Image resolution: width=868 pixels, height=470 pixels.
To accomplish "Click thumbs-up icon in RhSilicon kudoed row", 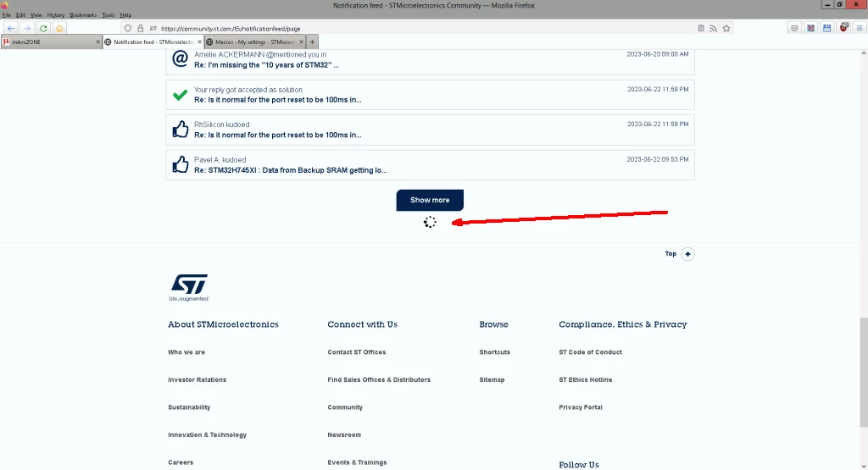I will pos(180,130).
